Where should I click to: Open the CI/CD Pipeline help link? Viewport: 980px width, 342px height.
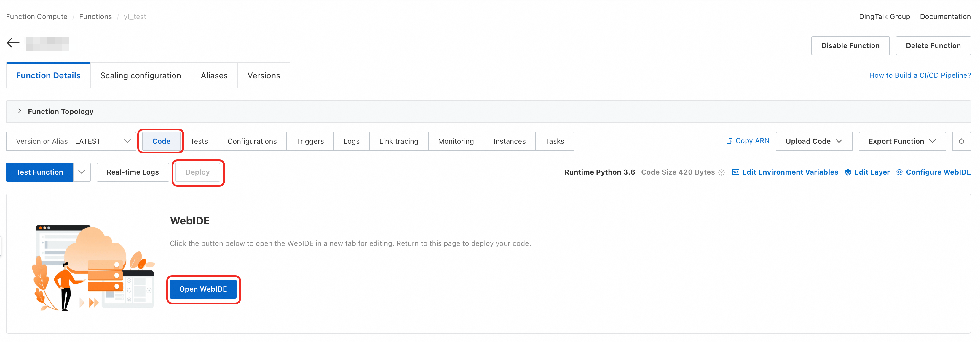920,75
